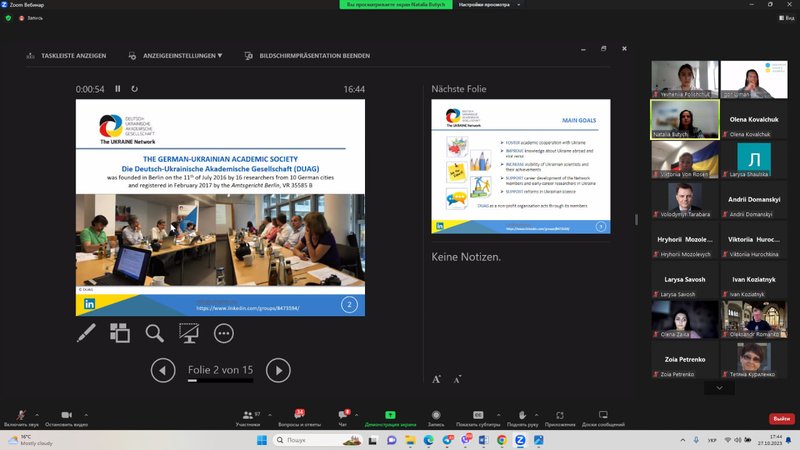Click the Вид view button top right
Image resolution: width=800 pixels, height=450 pixels.
(x=787, y=18)
